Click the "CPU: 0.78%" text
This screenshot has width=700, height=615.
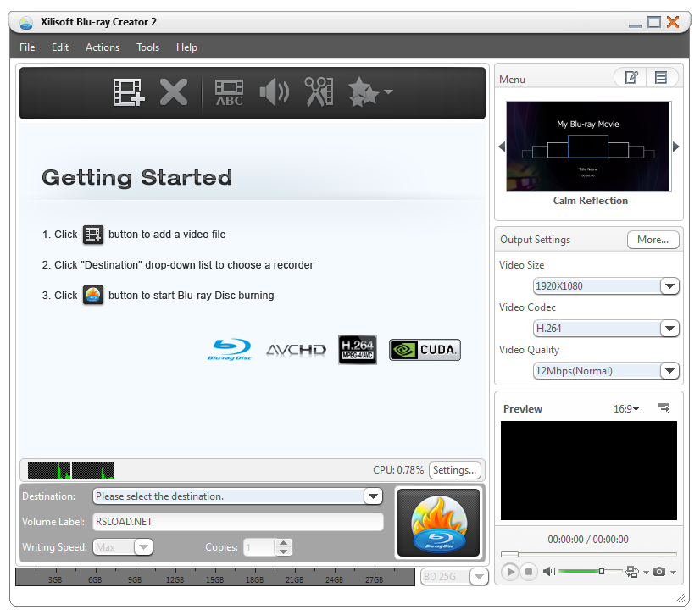click(x=398, y=470)
